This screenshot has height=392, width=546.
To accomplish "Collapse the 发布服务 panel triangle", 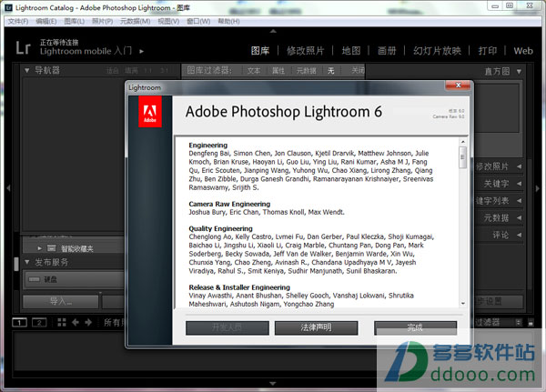I will (x=26, y=262).
